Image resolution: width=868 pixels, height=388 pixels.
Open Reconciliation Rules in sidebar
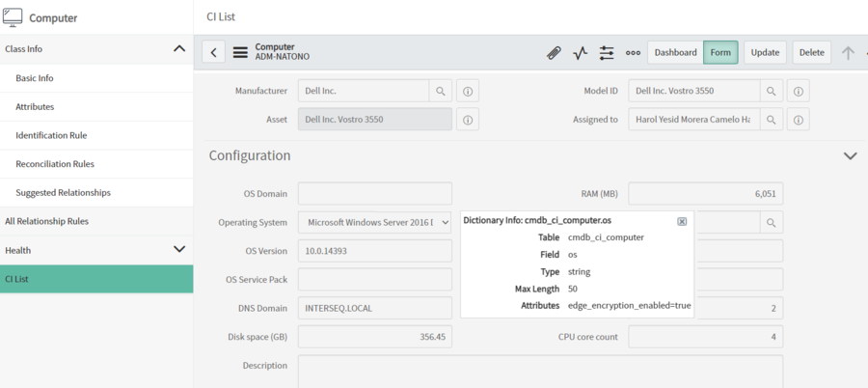pyautogui.click(x=96, y=164)
